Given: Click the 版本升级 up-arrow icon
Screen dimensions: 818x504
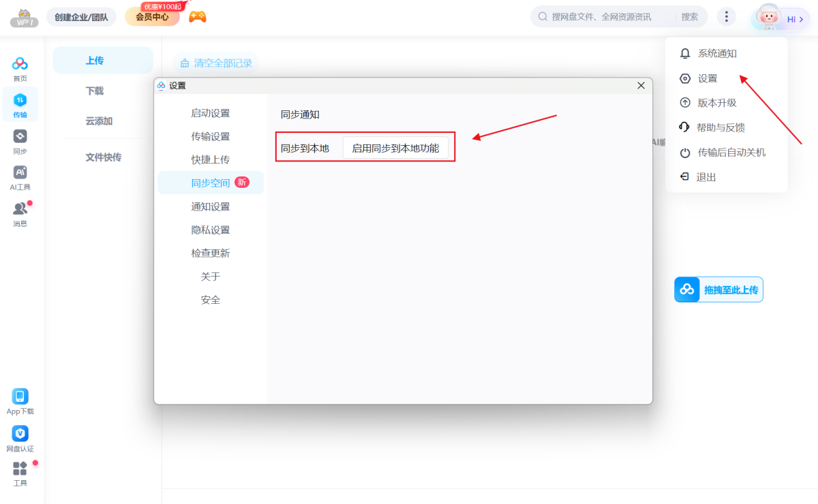Looking at the screenshot, I should pyautogui.click(x=685, y=103).
